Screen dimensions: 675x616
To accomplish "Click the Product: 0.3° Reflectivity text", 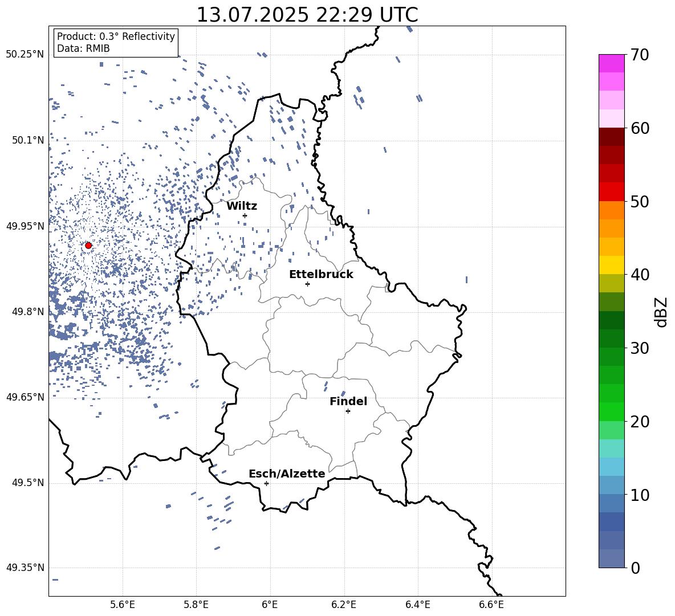I will pos(116,36).
